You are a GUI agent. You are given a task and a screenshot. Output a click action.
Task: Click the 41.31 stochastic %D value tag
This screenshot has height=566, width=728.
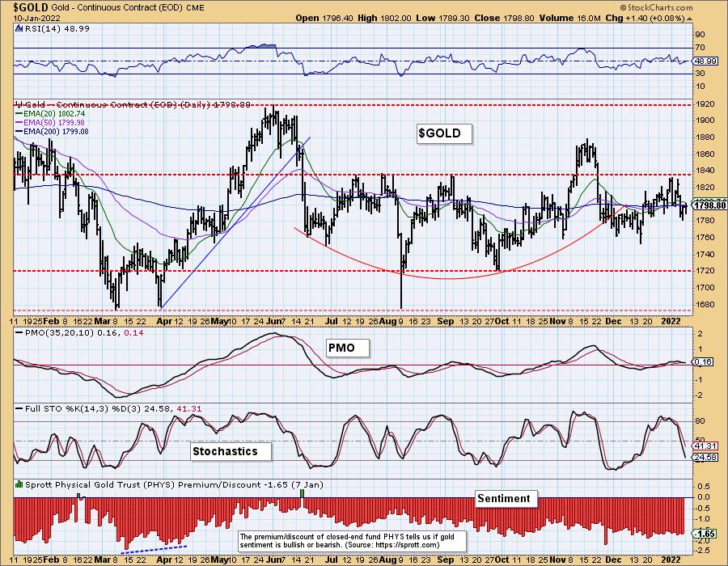(x=705, y=446)
